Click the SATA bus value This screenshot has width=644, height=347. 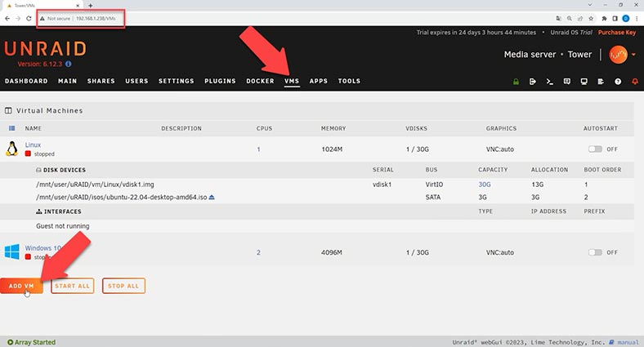(433, 198)
